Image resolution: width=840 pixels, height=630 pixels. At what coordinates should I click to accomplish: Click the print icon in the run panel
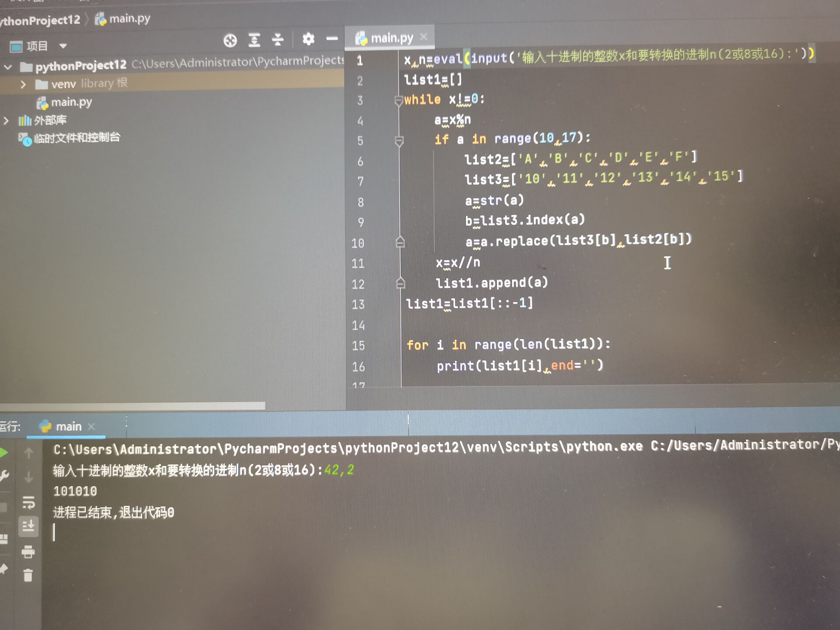[28, 552]
